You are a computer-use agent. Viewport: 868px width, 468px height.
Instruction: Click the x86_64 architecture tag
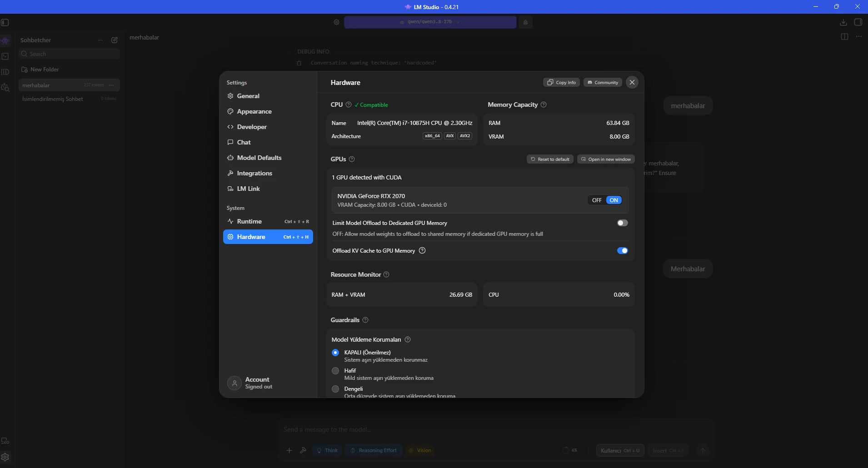pyautogui.click(x=432, y=136)
